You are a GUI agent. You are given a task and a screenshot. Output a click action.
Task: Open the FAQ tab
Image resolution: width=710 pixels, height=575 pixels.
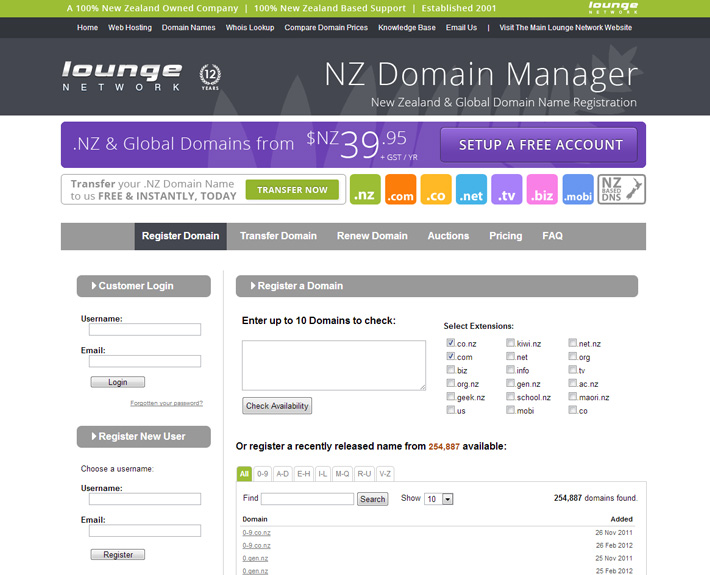[552, 236]
